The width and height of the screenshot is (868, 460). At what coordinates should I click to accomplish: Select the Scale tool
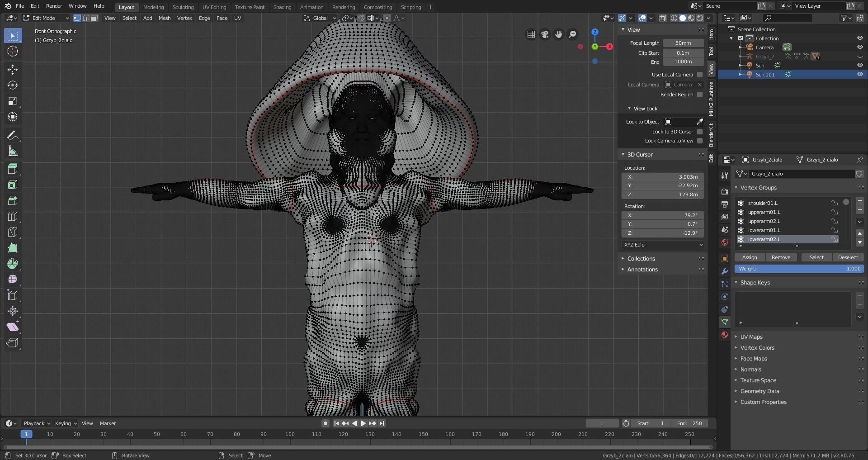(13, 101)
